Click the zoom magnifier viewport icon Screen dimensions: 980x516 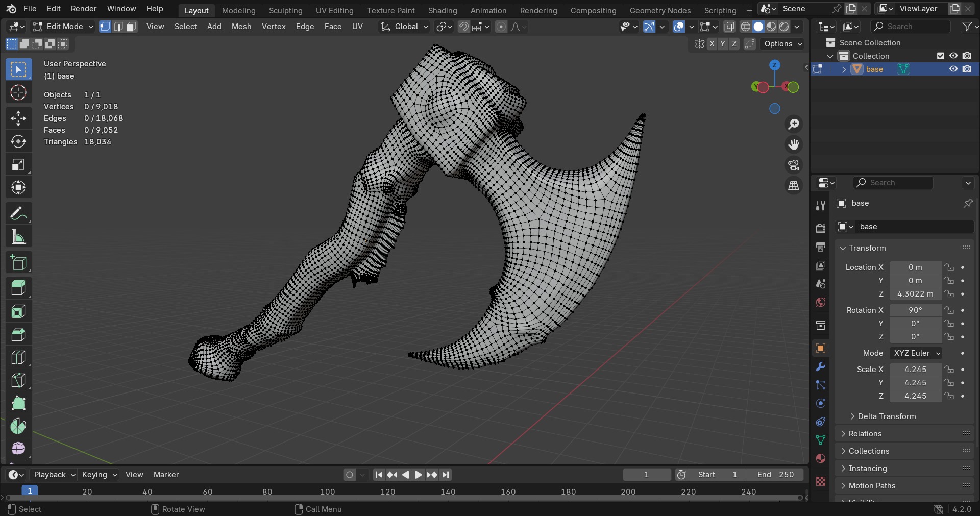click(794, 124)
